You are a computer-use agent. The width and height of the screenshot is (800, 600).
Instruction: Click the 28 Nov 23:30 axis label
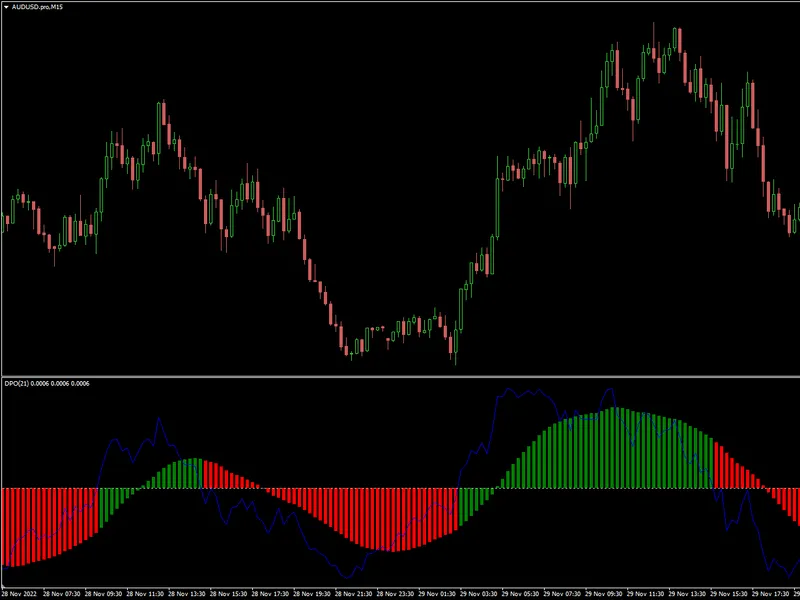point(395,594)
